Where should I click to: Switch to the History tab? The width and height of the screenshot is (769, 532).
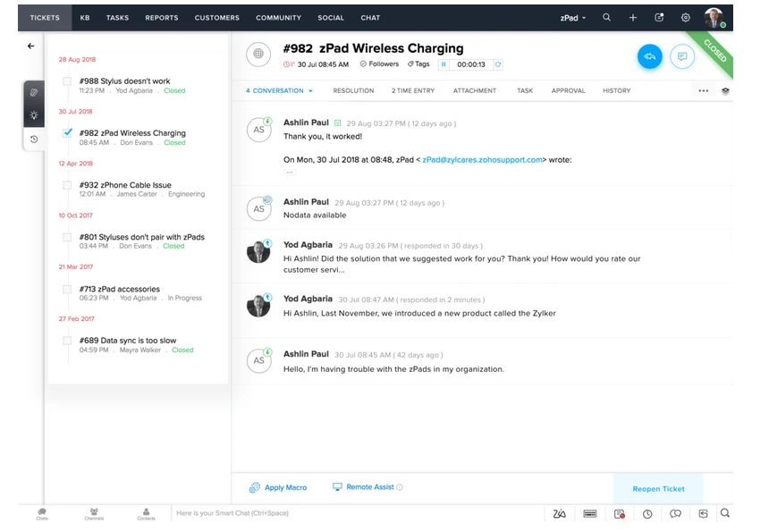click(x=616, y=90)
